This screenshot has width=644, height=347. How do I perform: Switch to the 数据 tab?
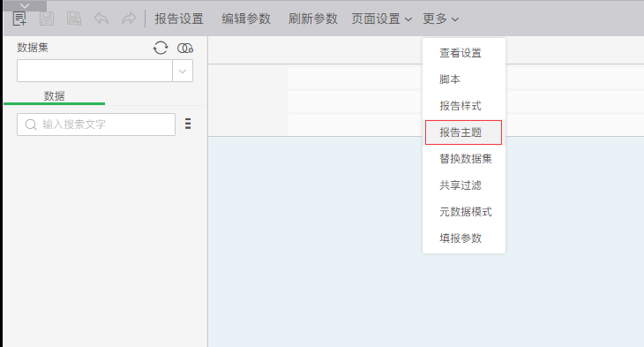pyautogui.click(x=54, y=96)
